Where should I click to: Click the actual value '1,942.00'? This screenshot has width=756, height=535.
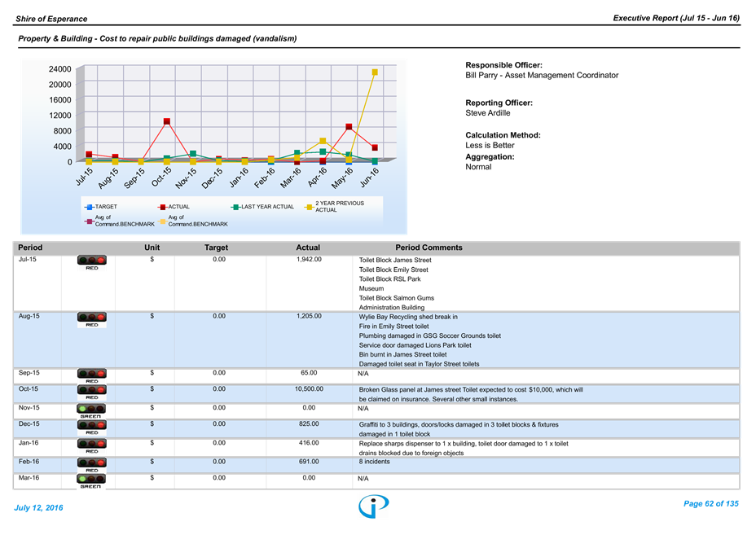click(x=309, y=259)
